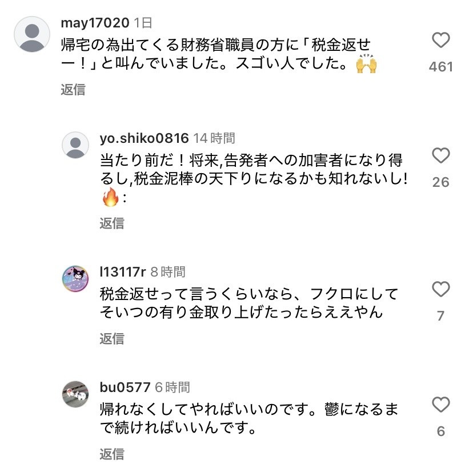Like may17020's comment with the heart
Image resolution: width=473 pixels, height=476 pixels.
click(x=440, y=40)
